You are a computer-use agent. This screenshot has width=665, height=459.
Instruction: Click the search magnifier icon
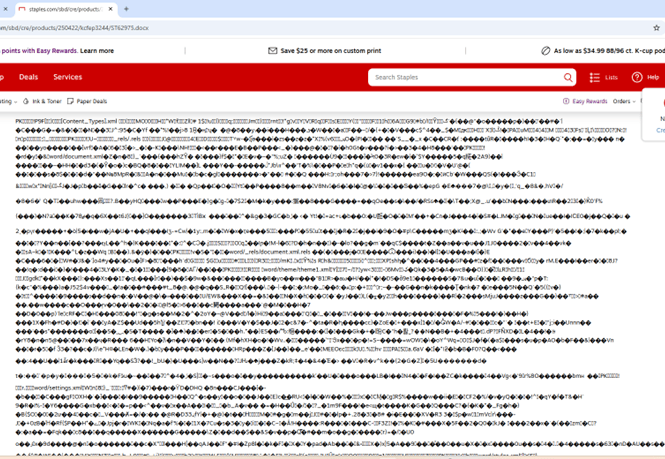568,77
